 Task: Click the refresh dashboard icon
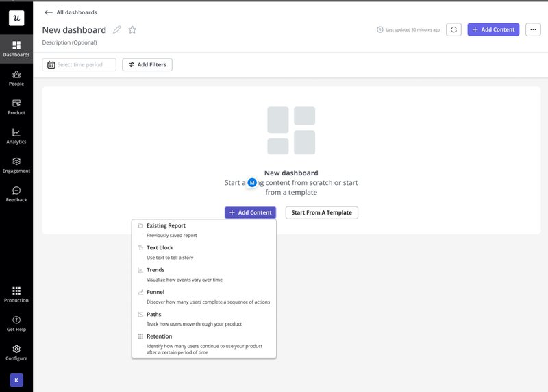(x=453, y=29)
